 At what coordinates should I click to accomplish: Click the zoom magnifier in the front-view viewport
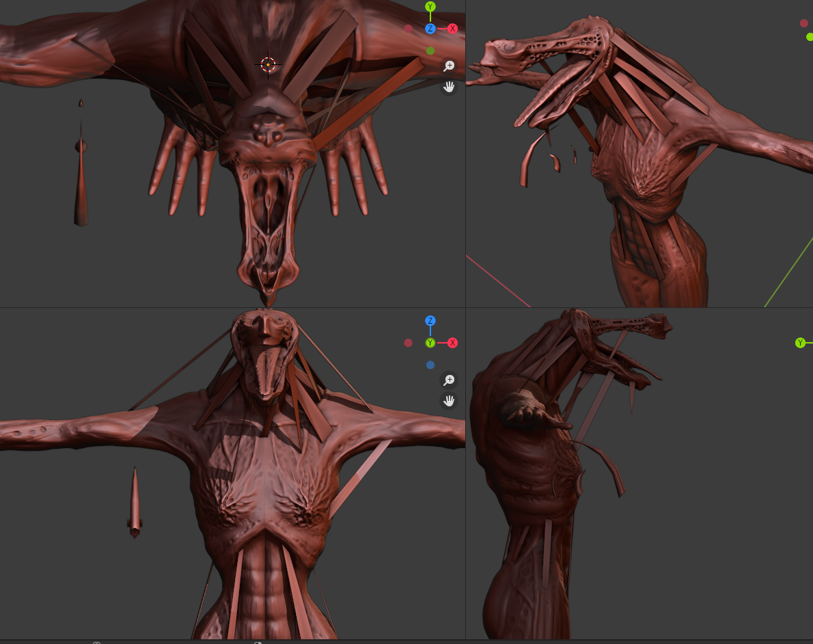pyautogui.click(x=449, y=380)
